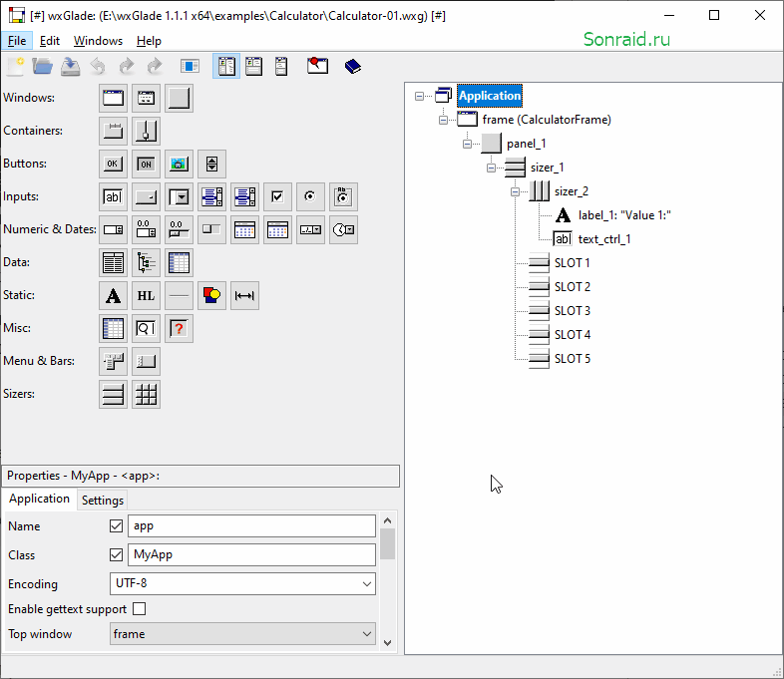Add a Check Box input widget
This screenshot has height=679, width=784.
tap(277, 196)
